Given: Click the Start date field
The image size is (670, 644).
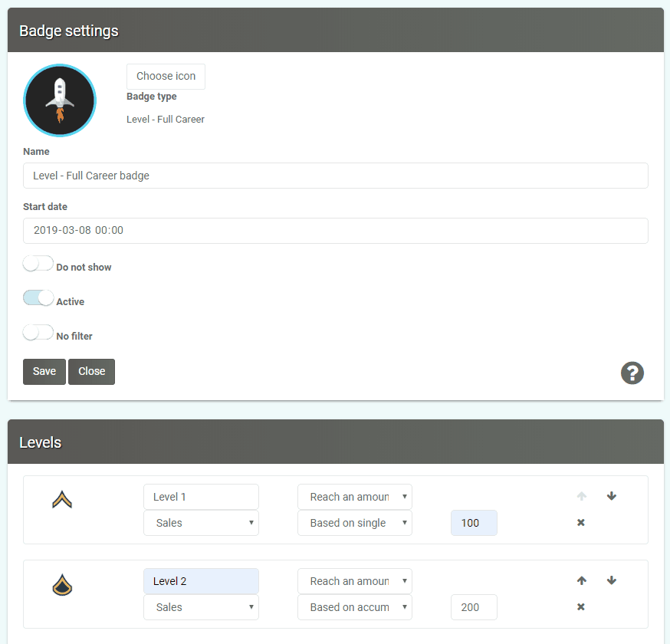Looking at the screenshot, I should 336,231.
